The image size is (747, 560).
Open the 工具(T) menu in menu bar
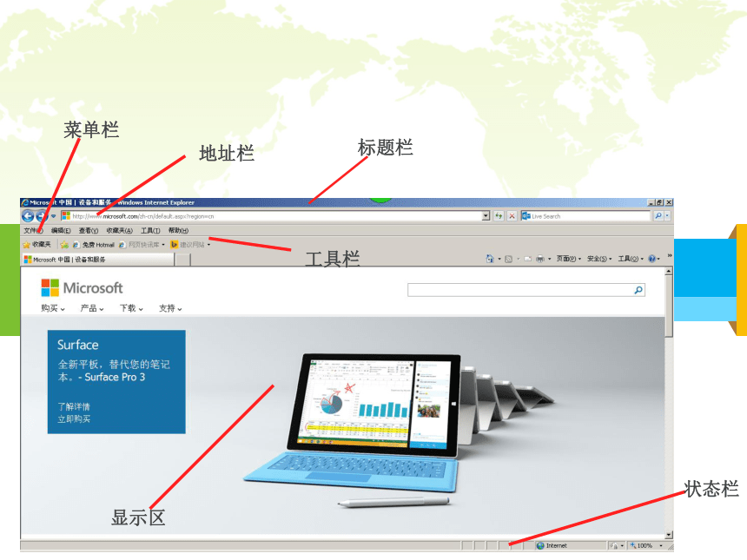click(150, 230)
